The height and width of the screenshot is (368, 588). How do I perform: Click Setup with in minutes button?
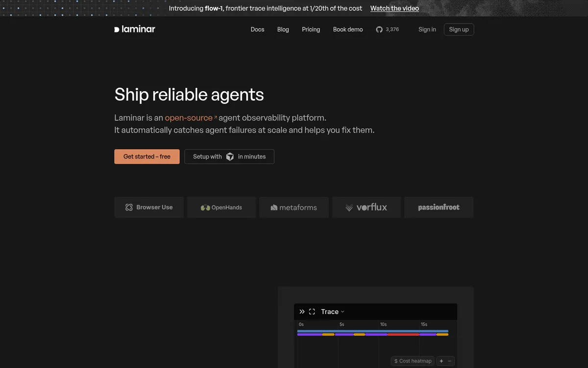pos(229,157)
